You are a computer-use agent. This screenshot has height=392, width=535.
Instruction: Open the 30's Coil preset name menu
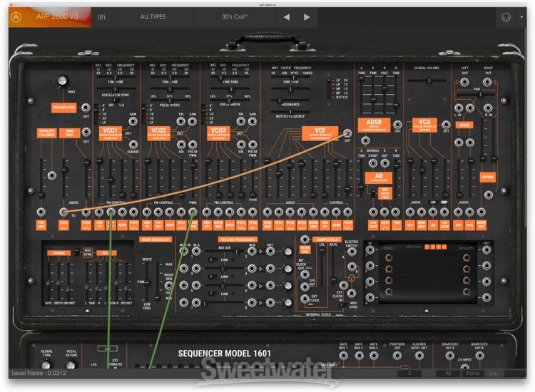point(235,16)
